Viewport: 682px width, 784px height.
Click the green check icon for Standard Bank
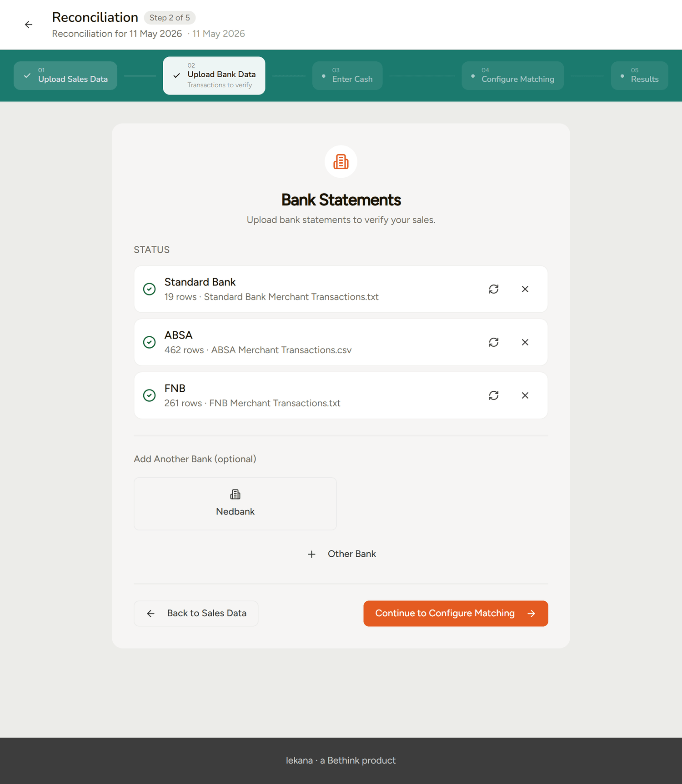click(149, 289)
